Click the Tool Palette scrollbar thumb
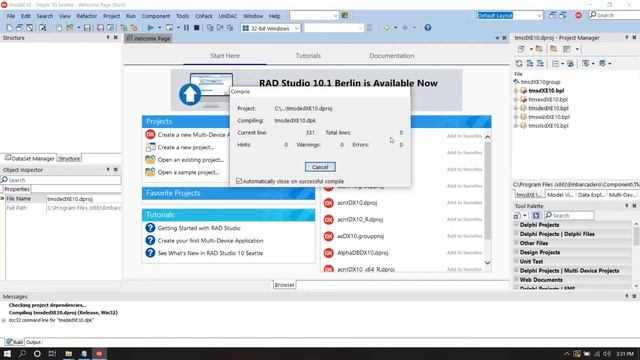This screenshot has width=640, height=360. click(x=636, y=236)
